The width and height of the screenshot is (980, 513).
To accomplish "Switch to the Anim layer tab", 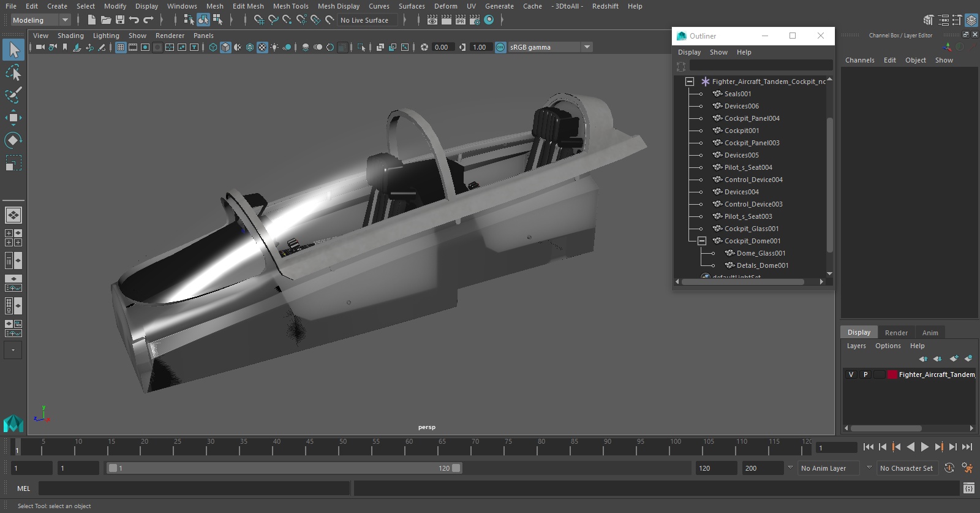I will coord(930,333).
